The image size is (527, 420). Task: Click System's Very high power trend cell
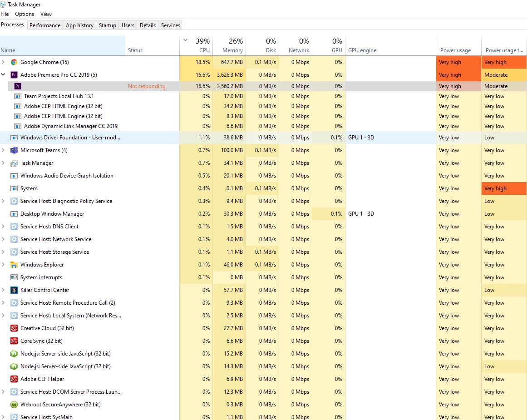504,188
